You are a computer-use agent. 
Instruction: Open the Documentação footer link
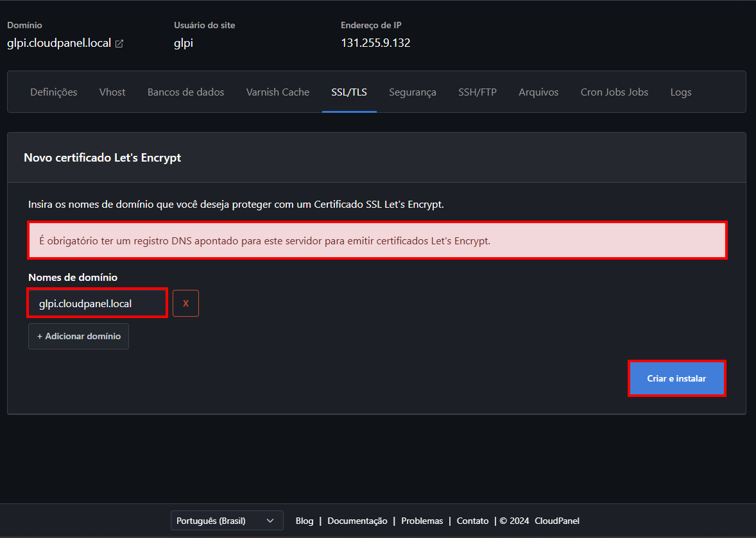(x=357, y=521)
